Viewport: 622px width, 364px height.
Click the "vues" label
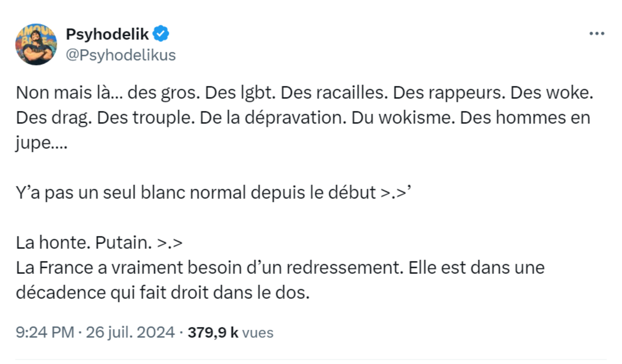click(x=258, y=333)
